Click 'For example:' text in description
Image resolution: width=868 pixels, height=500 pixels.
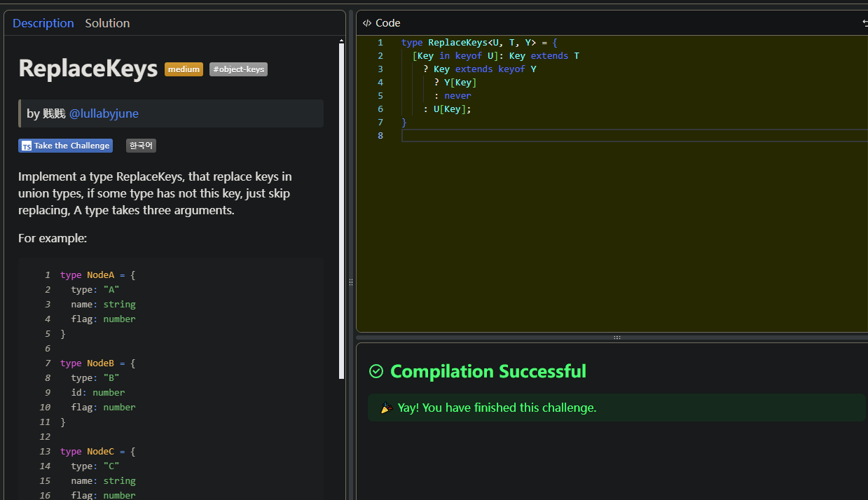(53, 238)
